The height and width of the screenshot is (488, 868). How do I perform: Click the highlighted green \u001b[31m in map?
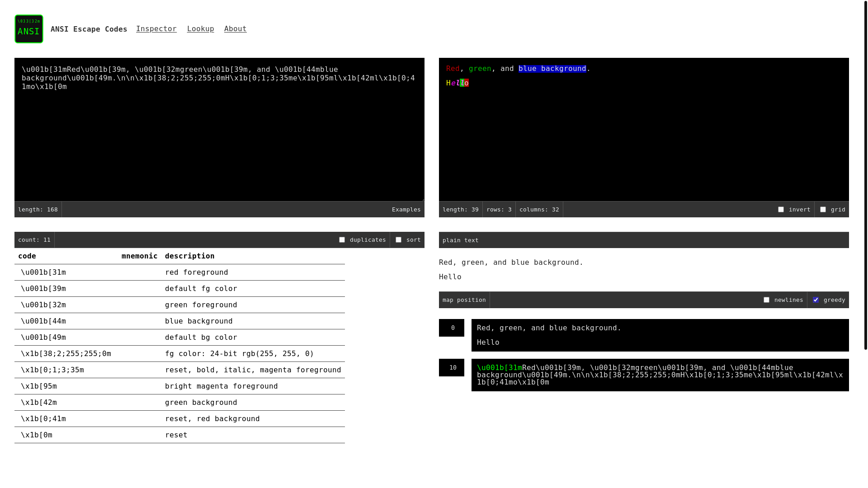coord(500,368)
